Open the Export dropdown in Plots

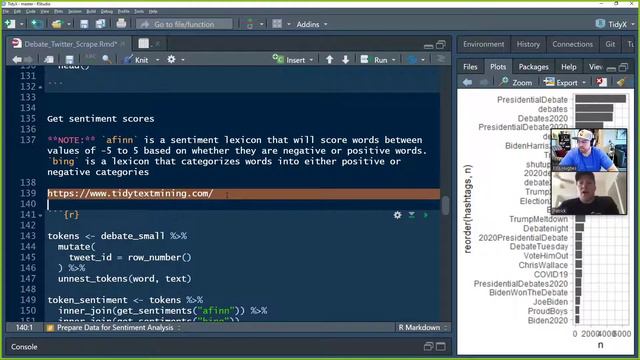pos(565,82)
